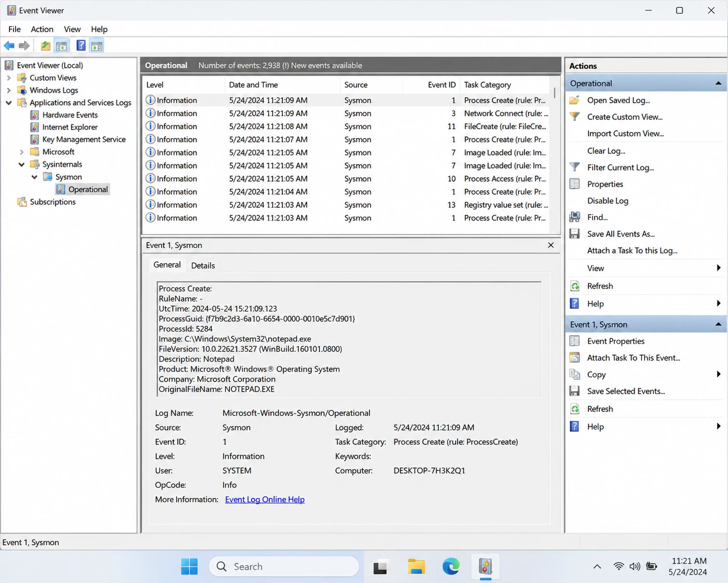Click the Create Custom View funnel icon

[x=575, y=117]
